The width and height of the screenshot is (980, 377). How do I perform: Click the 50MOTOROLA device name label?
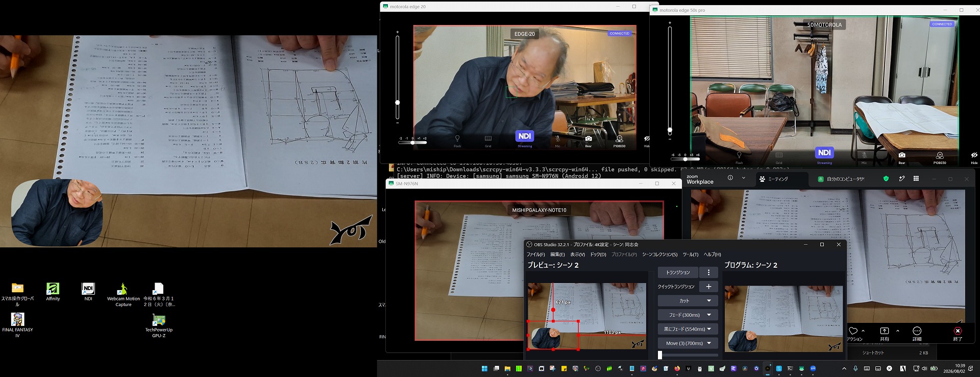pyautogui.click(x=824, y=25)
